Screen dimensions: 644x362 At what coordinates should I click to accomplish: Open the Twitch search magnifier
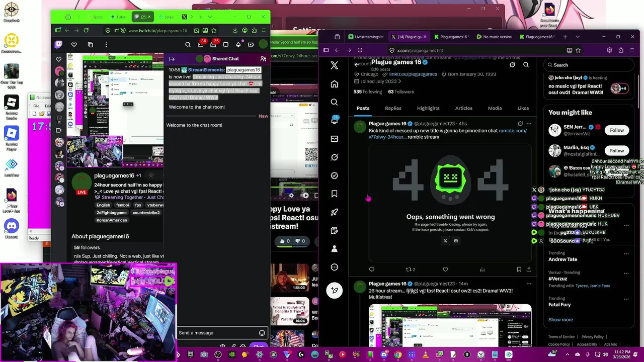[x=188, y=45]
